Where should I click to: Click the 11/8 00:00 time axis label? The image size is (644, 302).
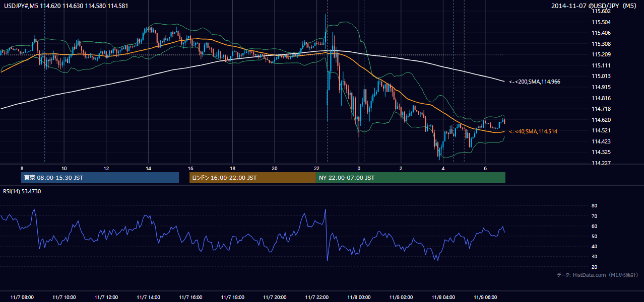coord(358,297)
